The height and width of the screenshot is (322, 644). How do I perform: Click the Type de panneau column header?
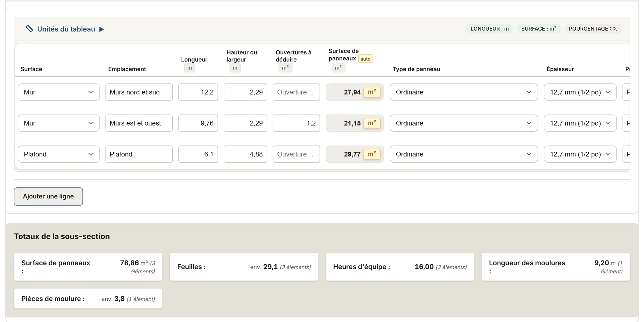[x=416, y=69]
